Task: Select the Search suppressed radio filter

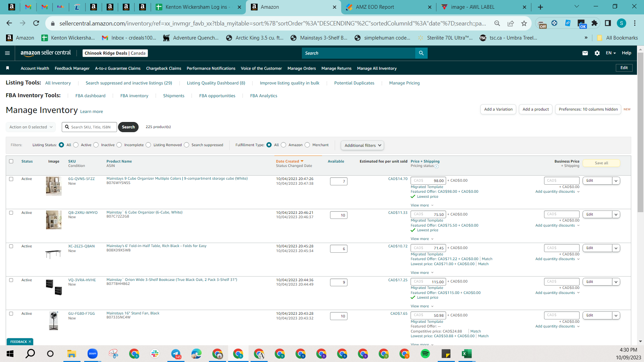Action: 186,145
